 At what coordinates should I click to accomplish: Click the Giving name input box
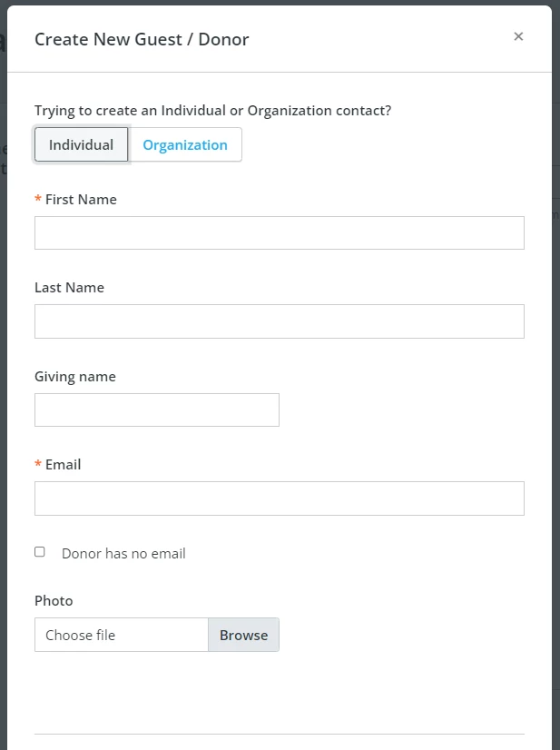coord(156,410)
